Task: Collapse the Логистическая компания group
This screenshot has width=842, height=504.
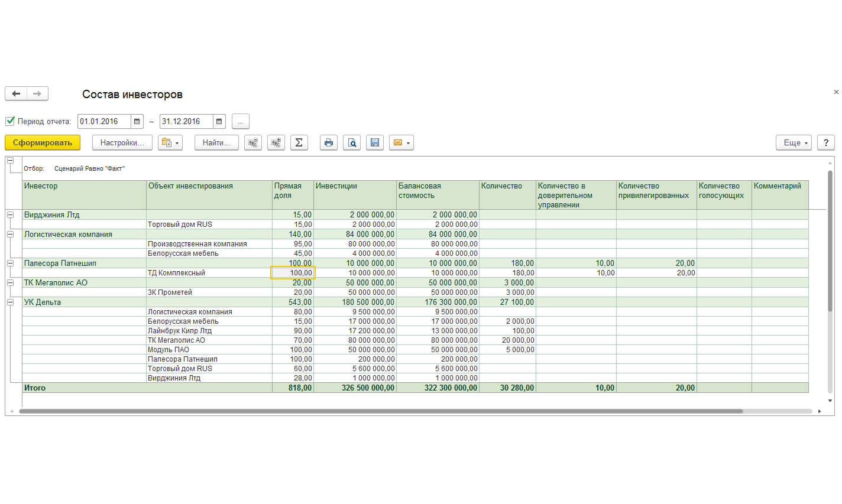Action: 10,234
